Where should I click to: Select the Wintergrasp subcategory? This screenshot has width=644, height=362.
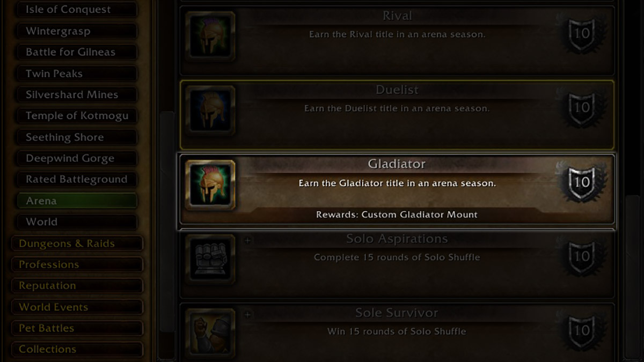pos(77,31)
